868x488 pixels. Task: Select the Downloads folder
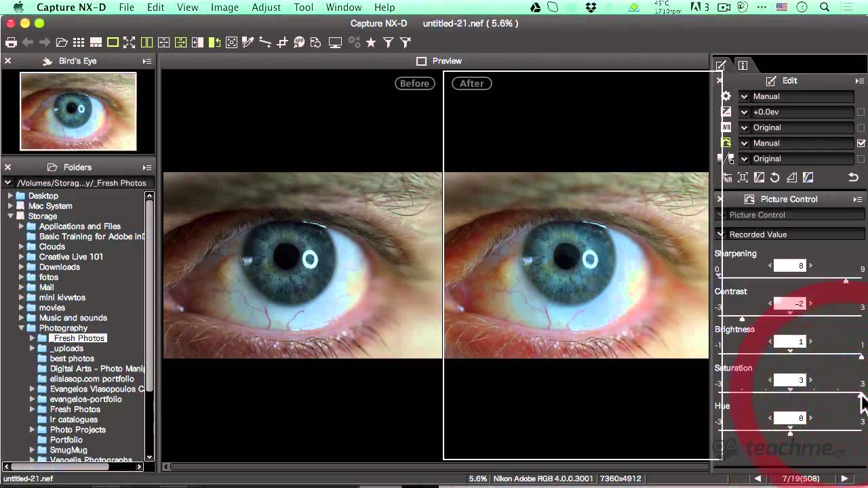pos(59,267)
